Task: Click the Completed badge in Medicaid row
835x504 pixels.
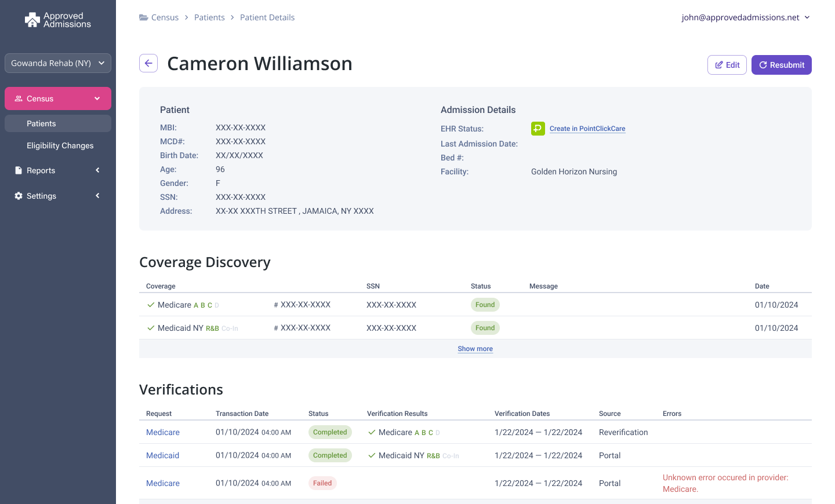Action: [x=330, y=455]
